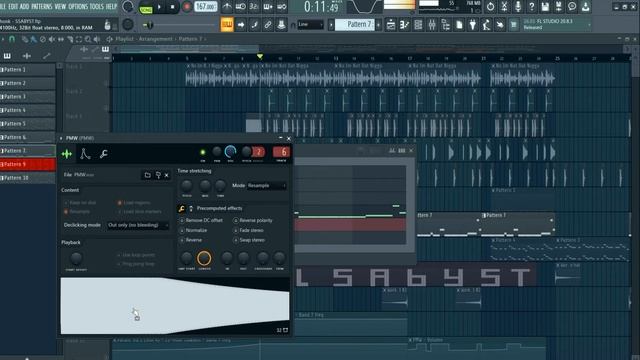The width and height of the screenshot is (640, 360).
Task: Click the Stop transport button
Action: coord(172,7)
